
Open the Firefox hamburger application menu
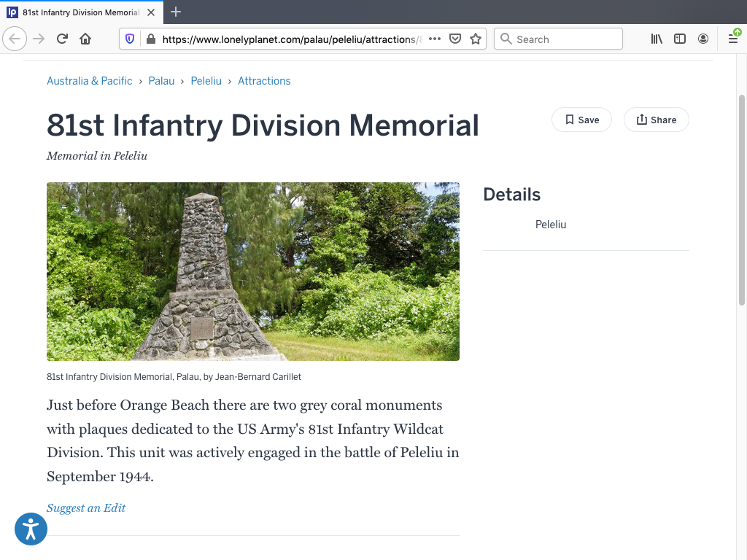tap(733, 39)
